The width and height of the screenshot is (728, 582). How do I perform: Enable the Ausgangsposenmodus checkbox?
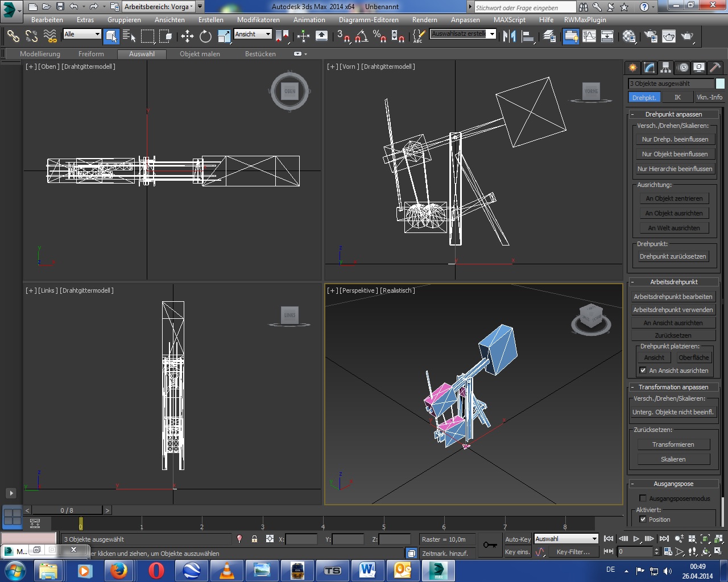[643, 498]
